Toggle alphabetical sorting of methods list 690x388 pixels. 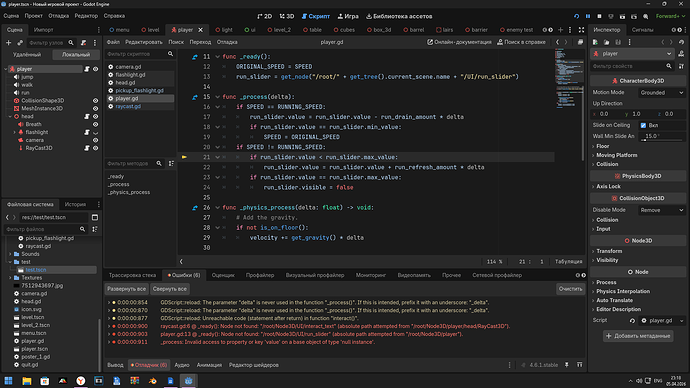(x=171, y=164)
